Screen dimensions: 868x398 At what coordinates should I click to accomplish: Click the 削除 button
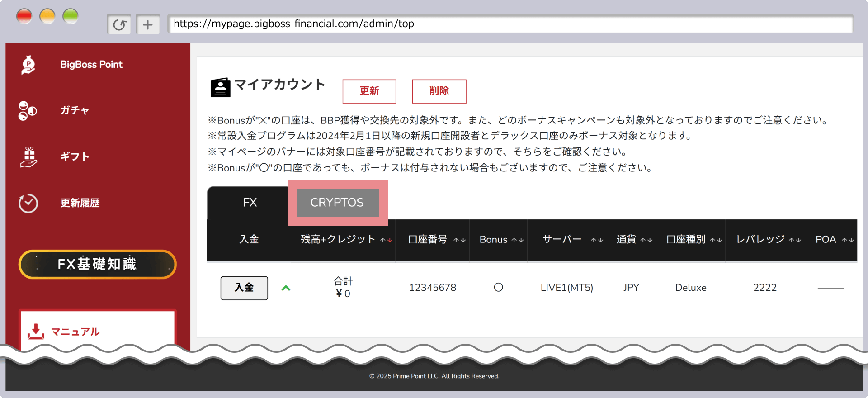pyautogui.click(x=439, y=91)
